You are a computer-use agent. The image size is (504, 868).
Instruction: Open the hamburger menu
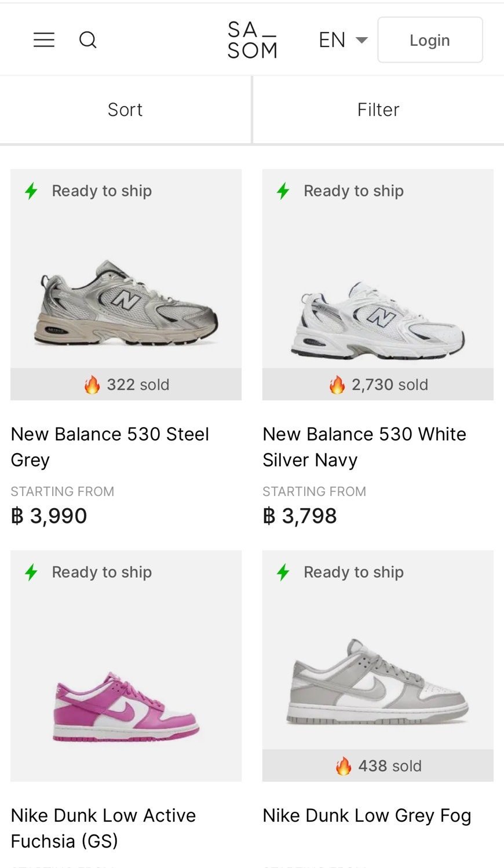[44, 39]
